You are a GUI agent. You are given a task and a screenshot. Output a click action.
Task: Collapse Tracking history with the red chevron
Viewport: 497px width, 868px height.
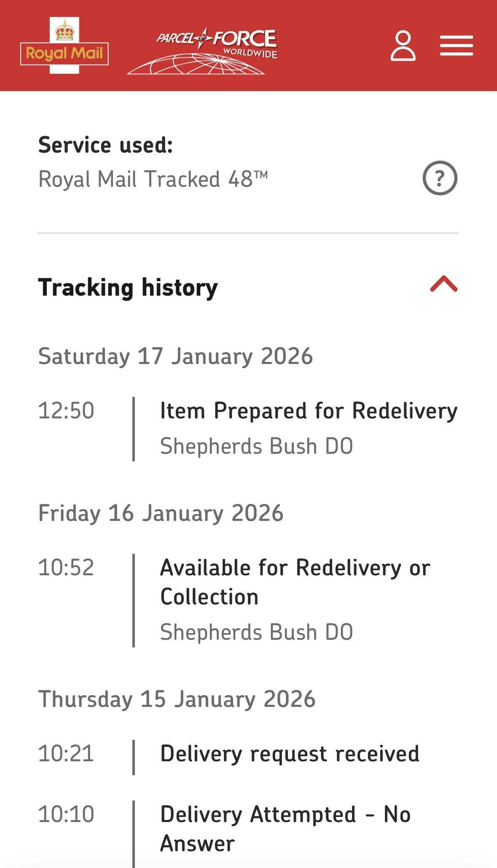(x=443, y=284)
